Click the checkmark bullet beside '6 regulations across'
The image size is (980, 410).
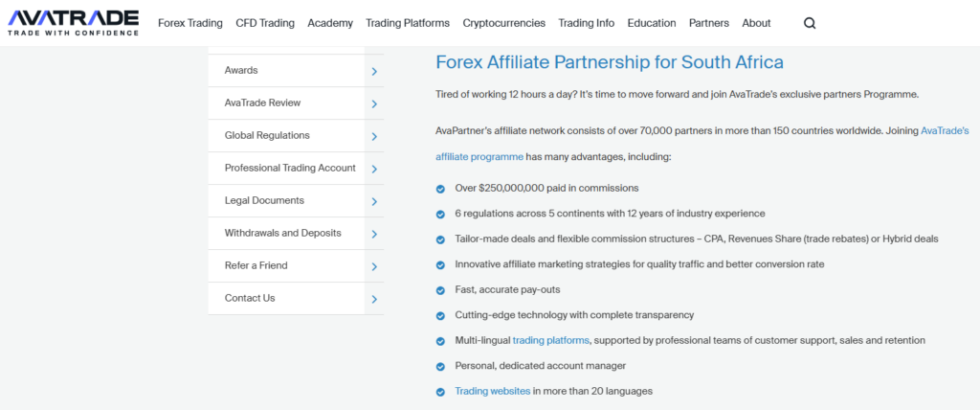point(440,214)
